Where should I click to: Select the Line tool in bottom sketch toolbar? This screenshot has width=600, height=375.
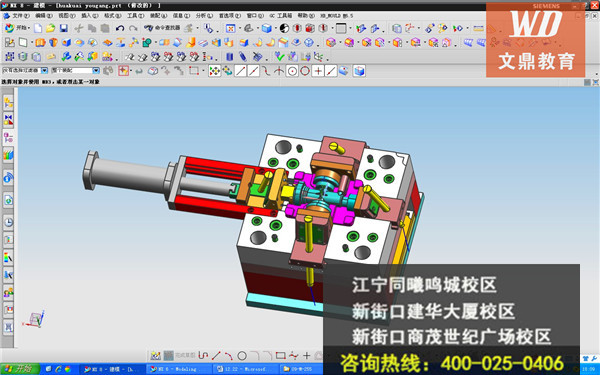[216, 356]
